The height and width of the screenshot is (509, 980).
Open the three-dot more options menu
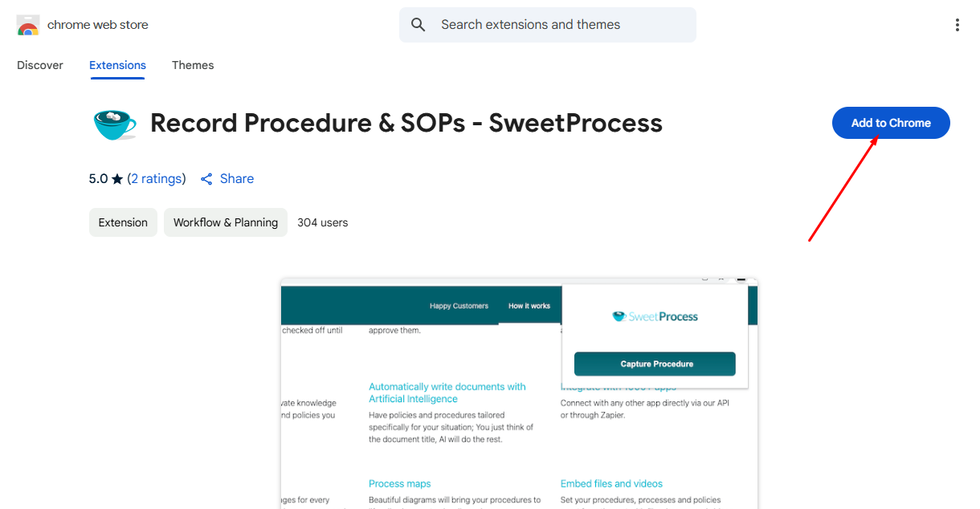957,25
